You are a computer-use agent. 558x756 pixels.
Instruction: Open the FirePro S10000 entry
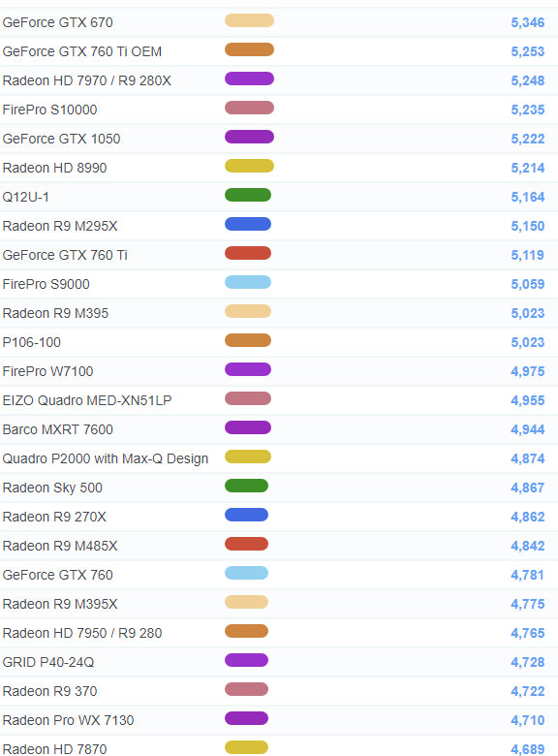[49, 110]
